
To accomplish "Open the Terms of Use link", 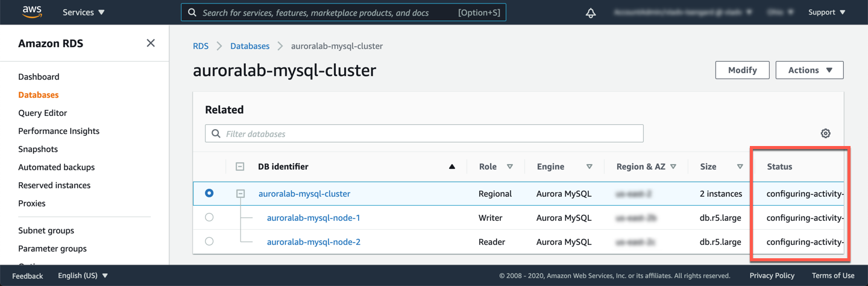I will 833,276.
